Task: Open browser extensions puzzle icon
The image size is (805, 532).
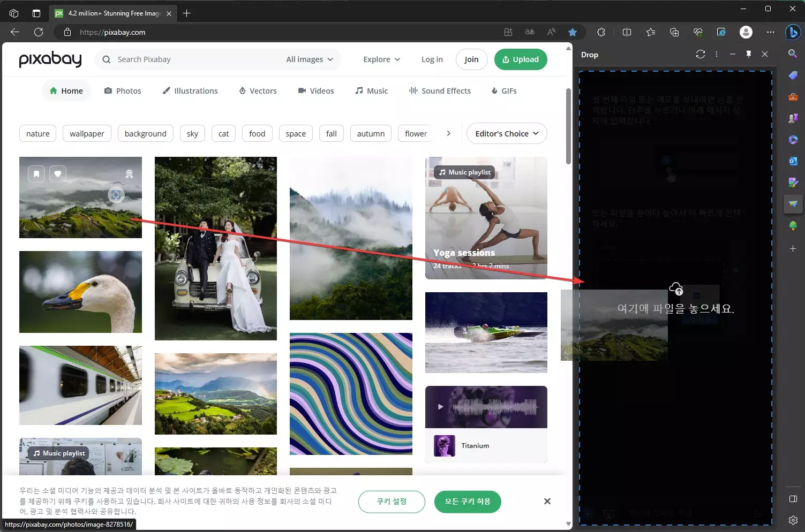Action: click(601, 32)
